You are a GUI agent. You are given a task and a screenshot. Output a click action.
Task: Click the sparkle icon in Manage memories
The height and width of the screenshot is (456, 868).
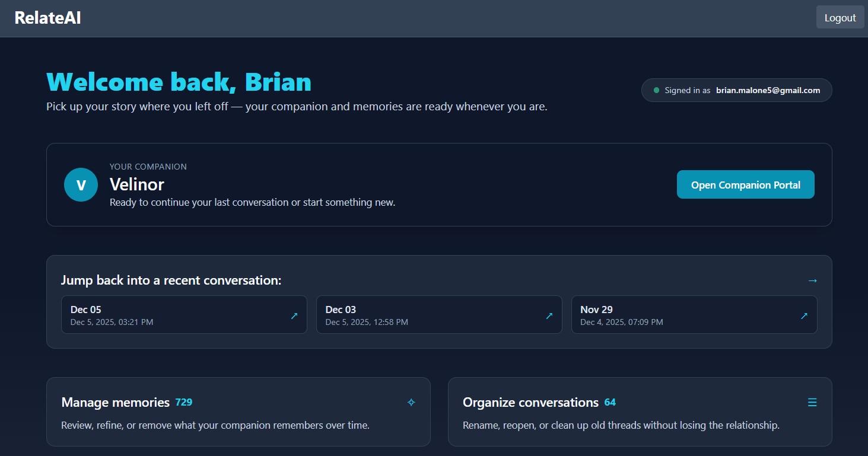411,403
